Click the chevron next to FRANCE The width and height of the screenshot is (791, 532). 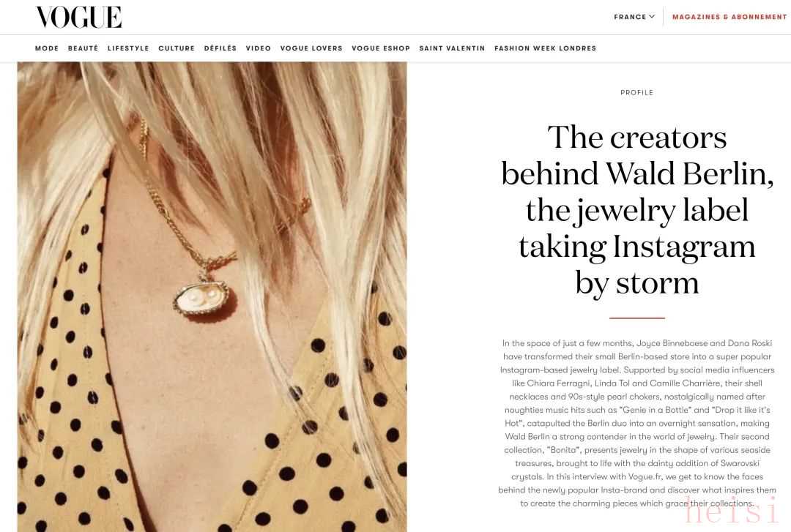(x=652, y=17)
